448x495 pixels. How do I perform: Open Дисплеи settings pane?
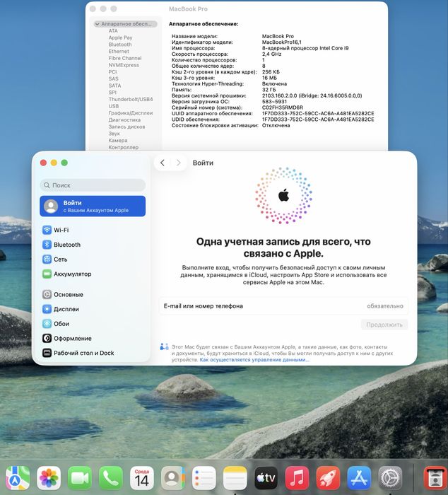pos(93,309)
